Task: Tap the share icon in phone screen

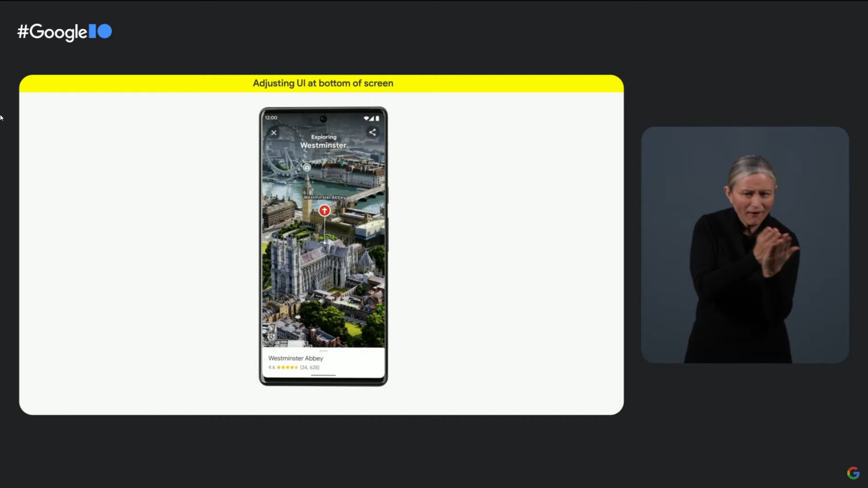Action: click(x=373, y=132)
